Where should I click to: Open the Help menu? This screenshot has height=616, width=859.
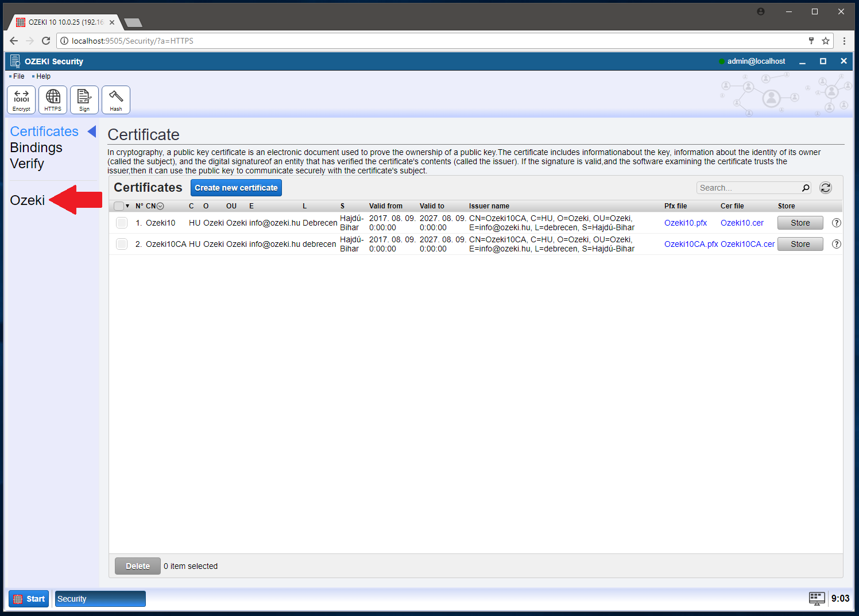click(43, 76)
